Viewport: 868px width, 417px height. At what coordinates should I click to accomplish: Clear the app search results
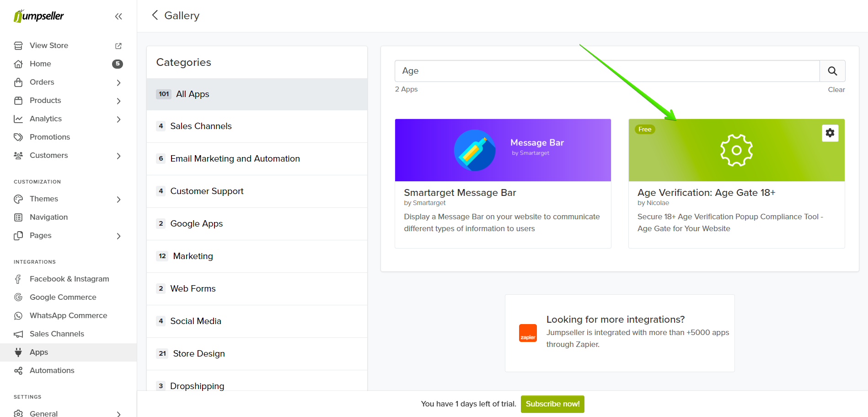tap(836, 90)
